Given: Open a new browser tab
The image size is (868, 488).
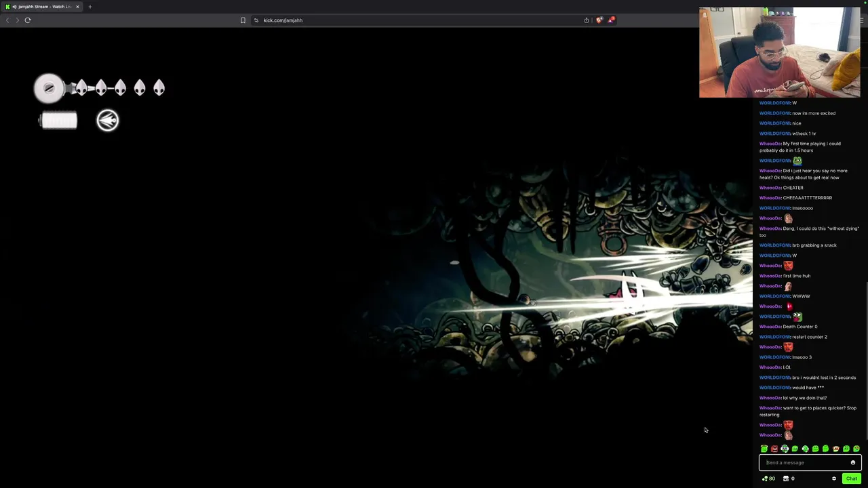Looking at the screenshot, I should (90, 7).
